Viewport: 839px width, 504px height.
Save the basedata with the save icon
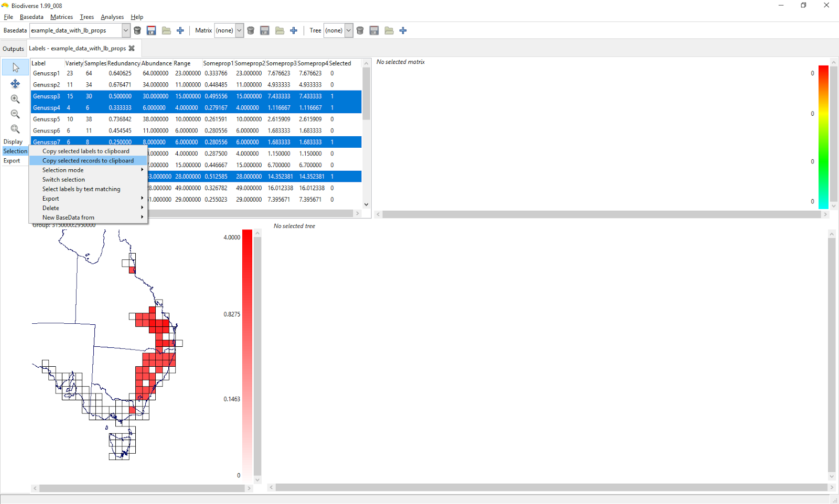pos(151,30)
